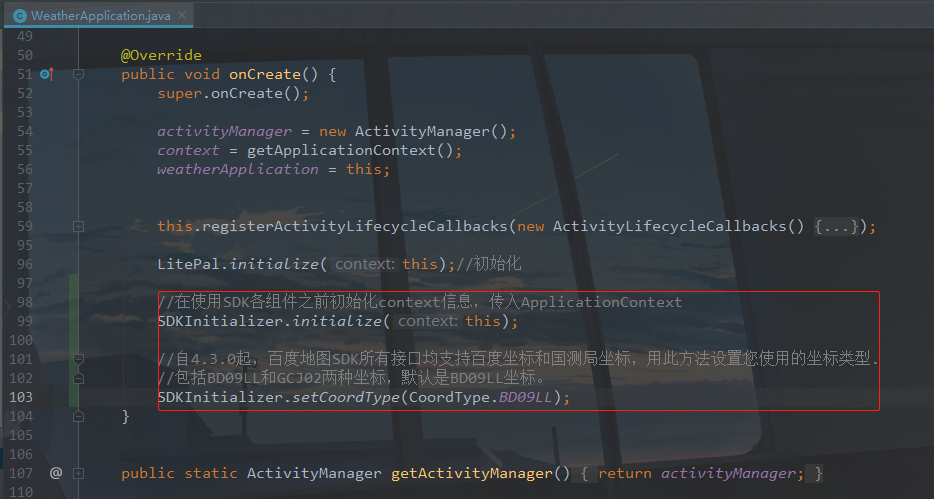Click the onCreate method name on line 51
The width and height of the screenshot is (934, 499).
[x=265, y=74]
